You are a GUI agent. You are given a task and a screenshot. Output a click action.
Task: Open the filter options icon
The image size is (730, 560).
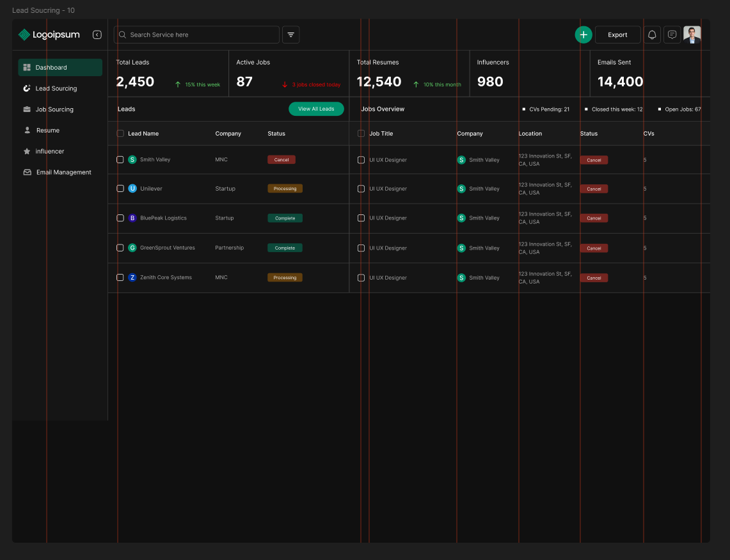click(x=290, y=35)
